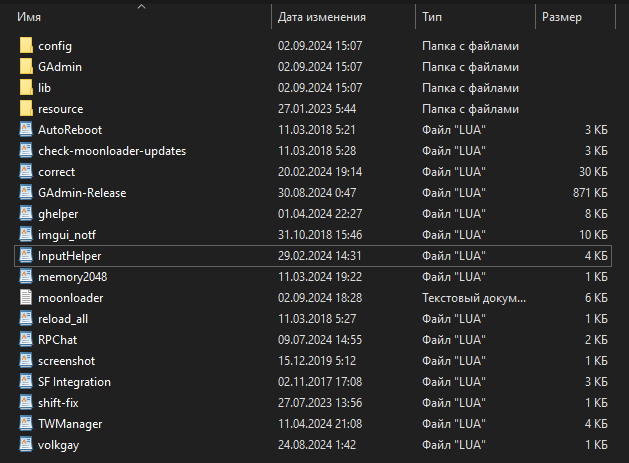Select the SF Integration file name

pyautogui.click(x=74, y=382)
